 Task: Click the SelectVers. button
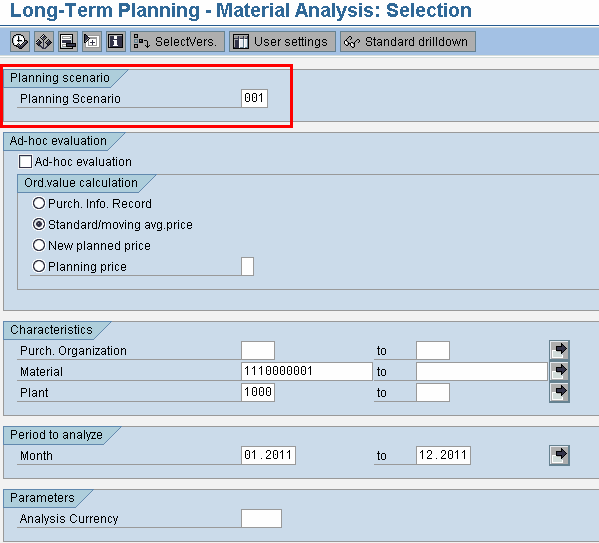click(177, 41)
